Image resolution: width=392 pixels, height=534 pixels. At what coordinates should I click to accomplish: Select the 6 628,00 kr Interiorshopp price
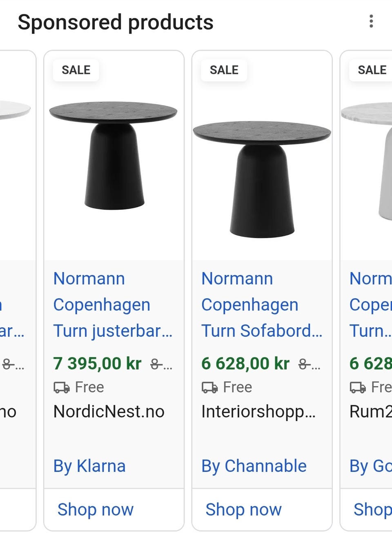pos(245,363)
